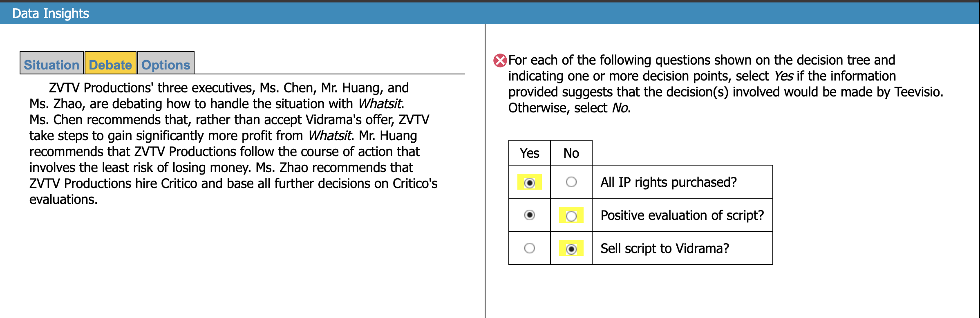Mark No for Sell script to Vidrama
The width and height of the screenshot is (980, 318).
pyautogui.click(x=571, y=249)
